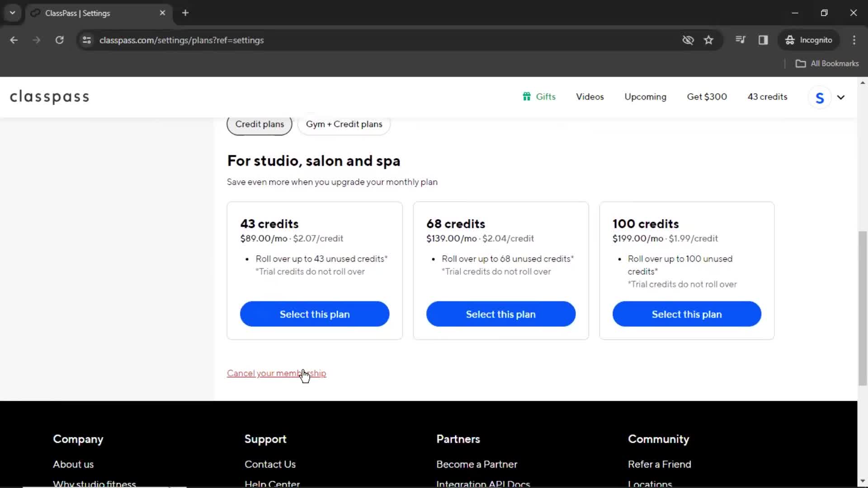Minimize the browser window
Viewport: 868px width, 488px height.
(795, 13)
